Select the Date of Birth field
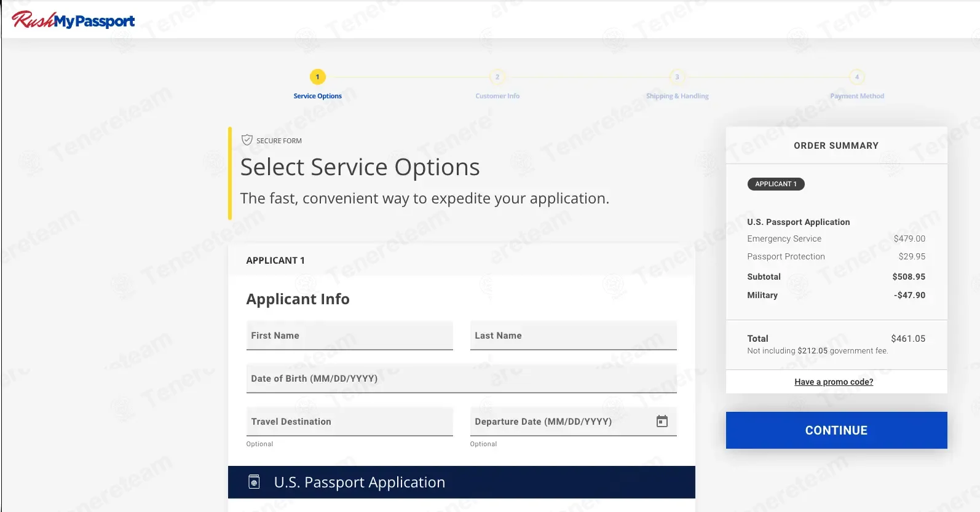Screen dimensions: 980x512 [461, 379]
